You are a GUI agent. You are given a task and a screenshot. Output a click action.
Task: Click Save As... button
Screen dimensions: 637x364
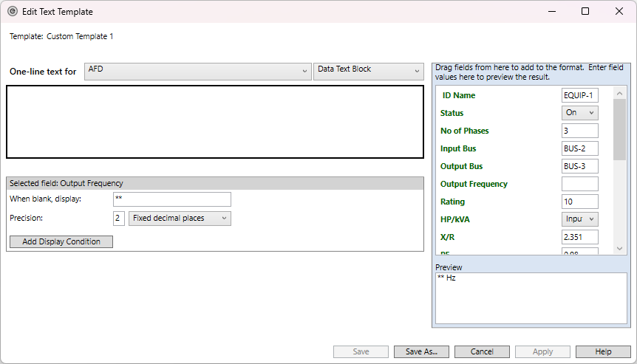coord(421,352)
